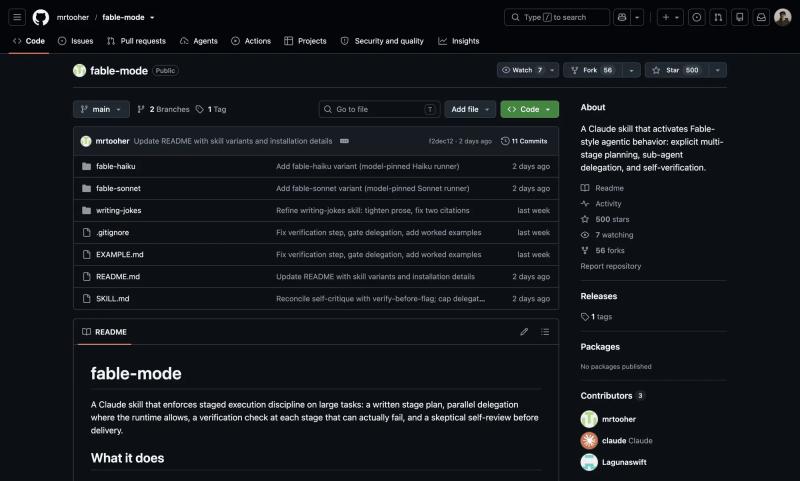
Task: Switch to the Issues tab
Action: coord(76,41)
